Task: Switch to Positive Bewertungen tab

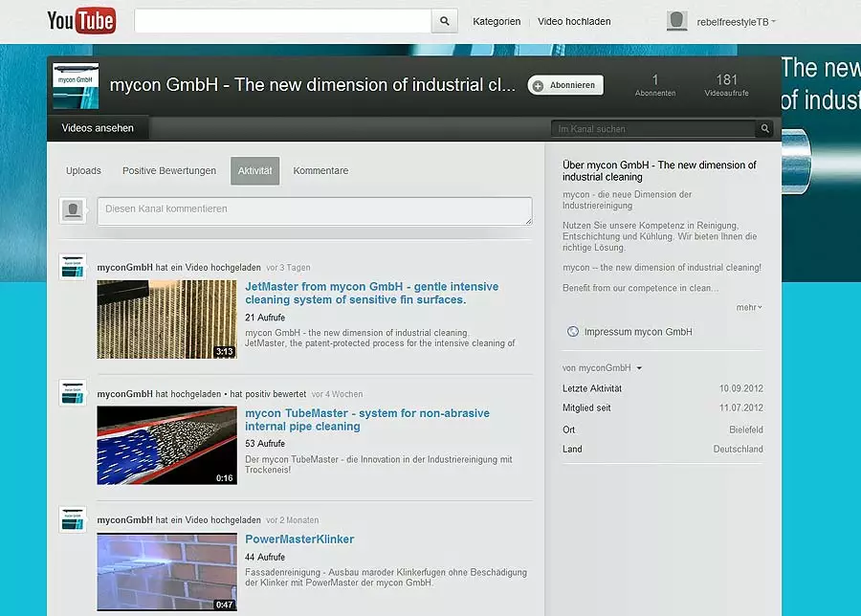Action: tap(169, 171)
